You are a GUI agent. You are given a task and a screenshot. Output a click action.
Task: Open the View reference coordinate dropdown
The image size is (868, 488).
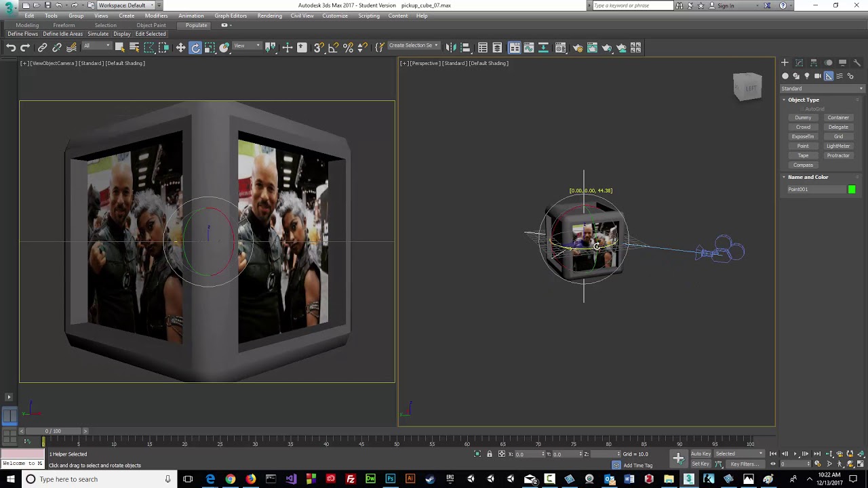point(247,46)
